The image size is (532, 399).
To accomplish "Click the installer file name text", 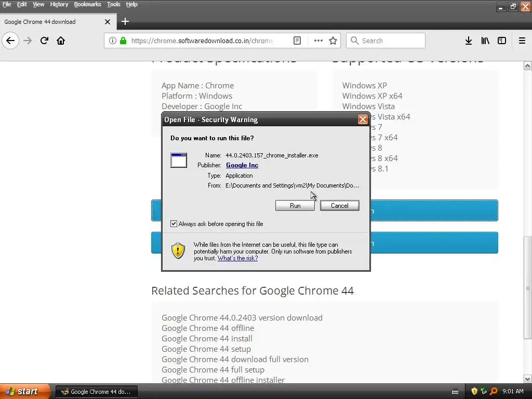I will [x=272, y=155].
